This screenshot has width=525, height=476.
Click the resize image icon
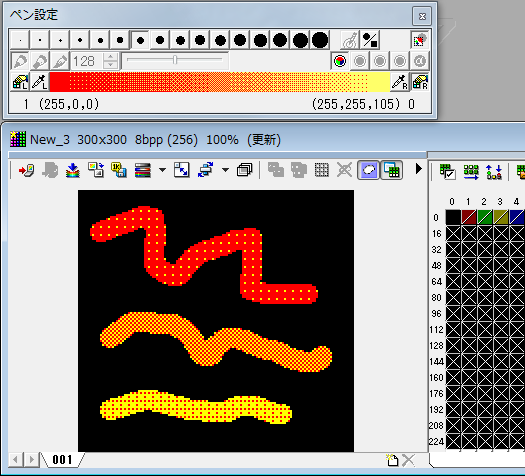pyautogui.click(x=182, y=170)
